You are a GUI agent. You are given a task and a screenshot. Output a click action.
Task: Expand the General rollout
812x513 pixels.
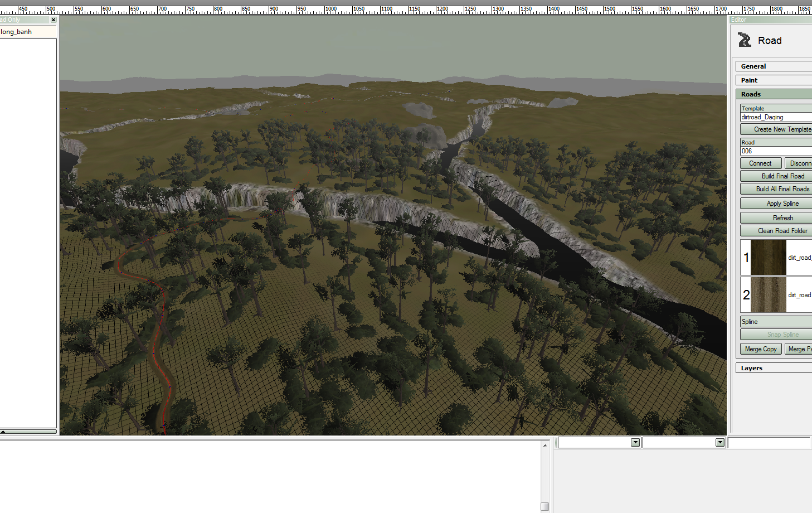pyautogui.click(x=774, y=66)
